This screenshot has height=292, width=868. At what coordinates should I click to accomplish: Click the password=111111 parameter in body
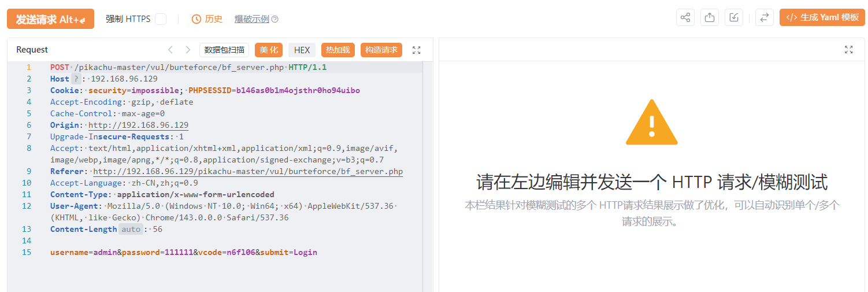tap(157, 252)
